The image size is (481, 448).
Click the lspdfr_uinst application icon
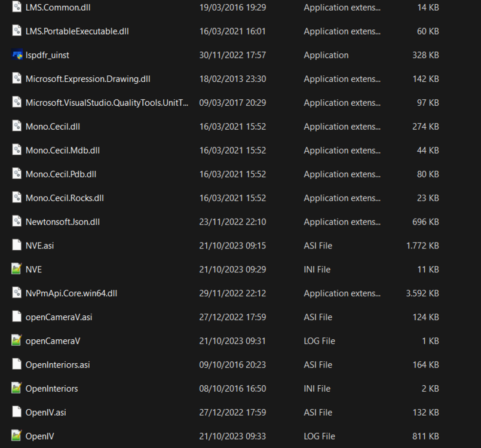[17, 55]
